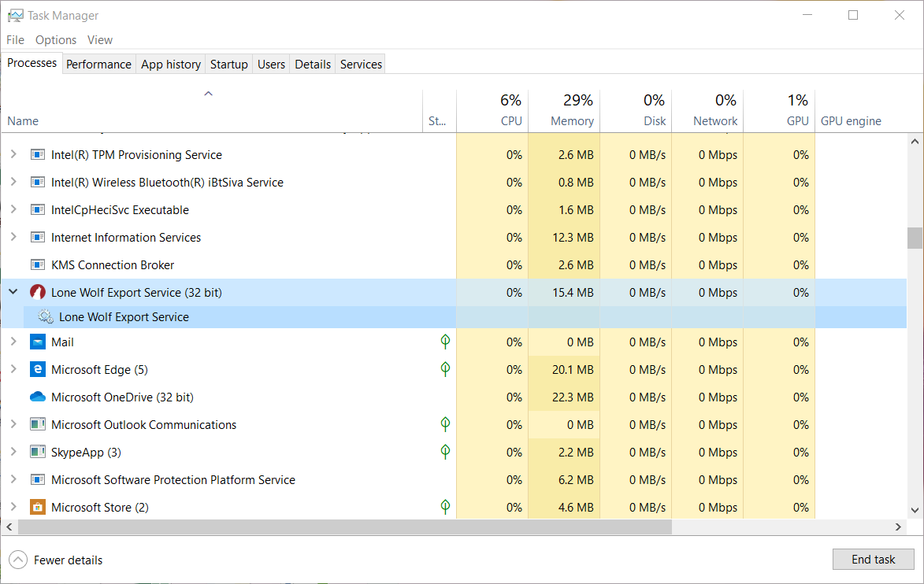Select the Processes tab
Screen dimensions: 924x584
(32, 63)
